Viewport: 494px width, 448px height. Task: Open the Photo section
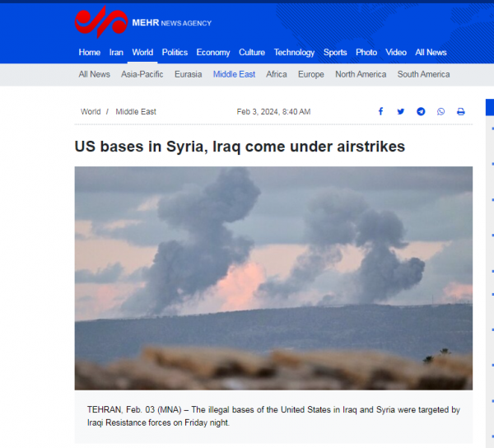pyautogui.click(x=366, y=53)
